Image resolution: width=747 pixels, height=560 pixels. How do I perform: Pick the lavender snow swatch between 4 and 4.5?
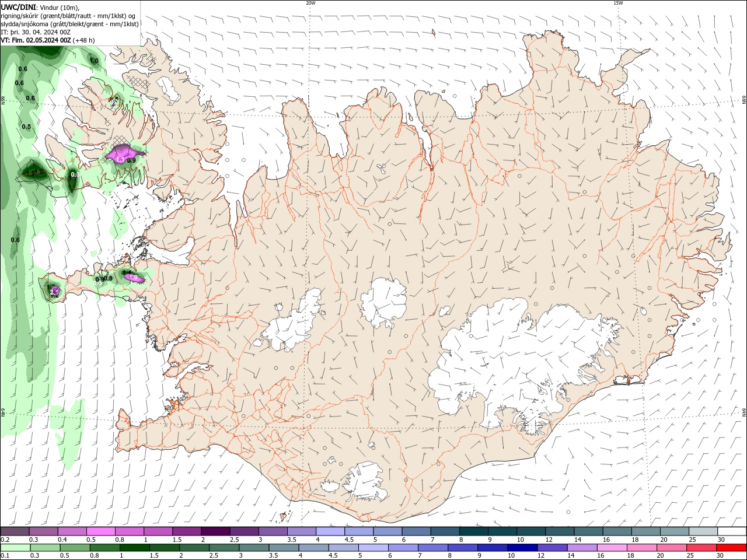[x=330, y=531]
